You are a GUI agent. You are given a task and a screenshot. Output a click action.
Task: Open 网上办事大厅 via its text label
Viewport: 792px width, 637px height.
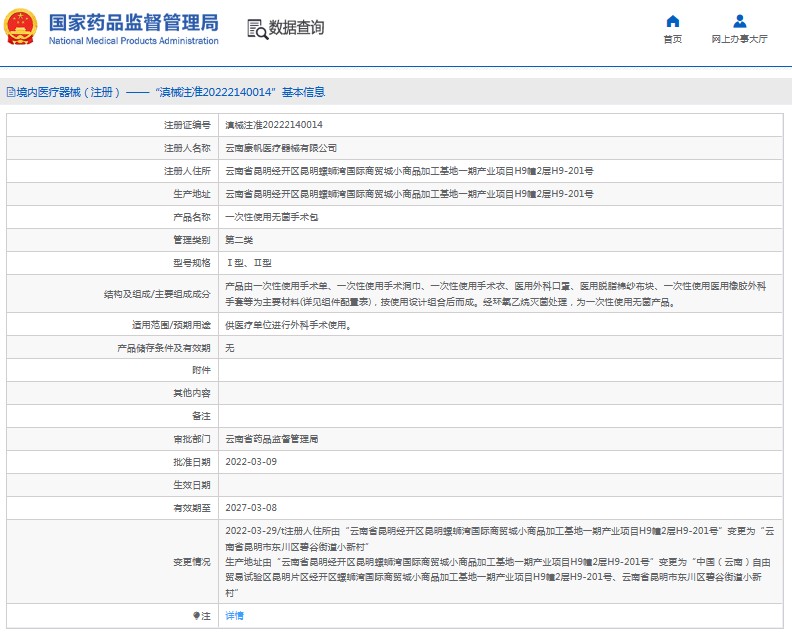click(739, 40)
